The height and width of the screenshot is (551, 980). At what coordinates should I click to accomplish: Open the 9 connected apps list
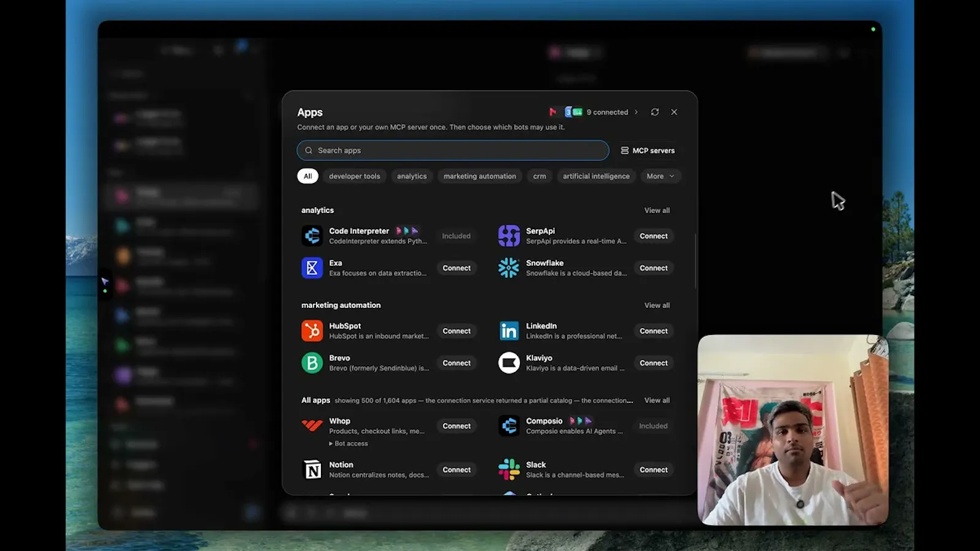click(594, 112)
